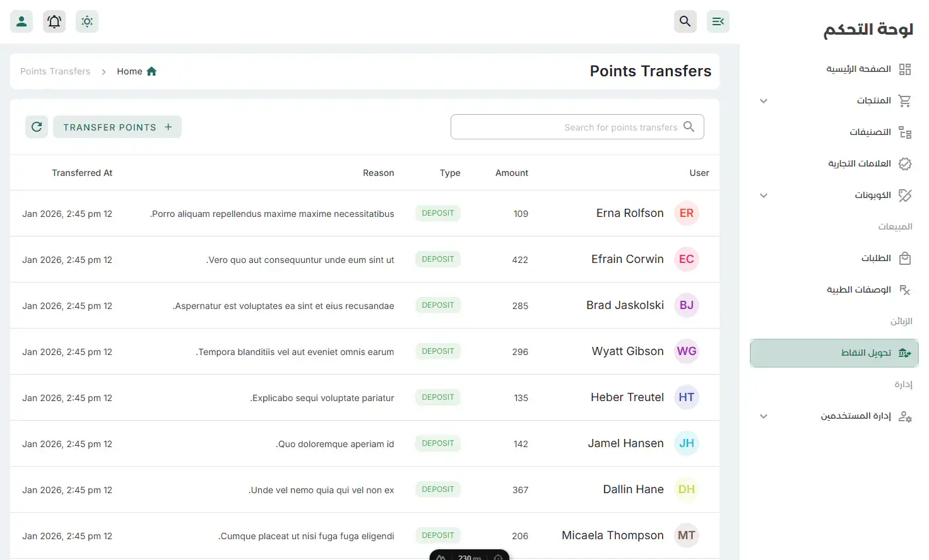Click the ER avatar for Erna Rolfson
Image resolution: width=929 pixels, height=560 pixels.
[687, 213]
